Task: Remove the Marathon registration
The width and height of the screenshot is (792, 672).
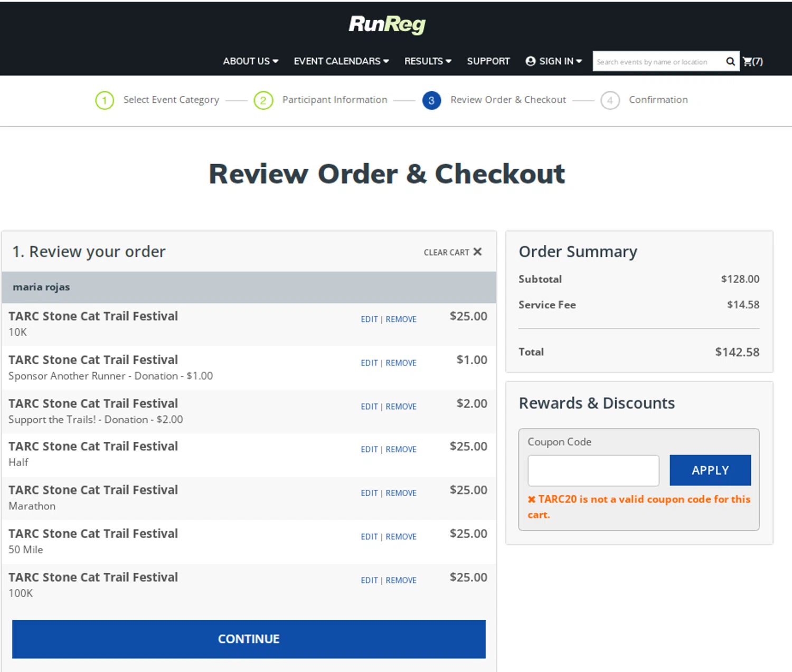Action: 401,493
